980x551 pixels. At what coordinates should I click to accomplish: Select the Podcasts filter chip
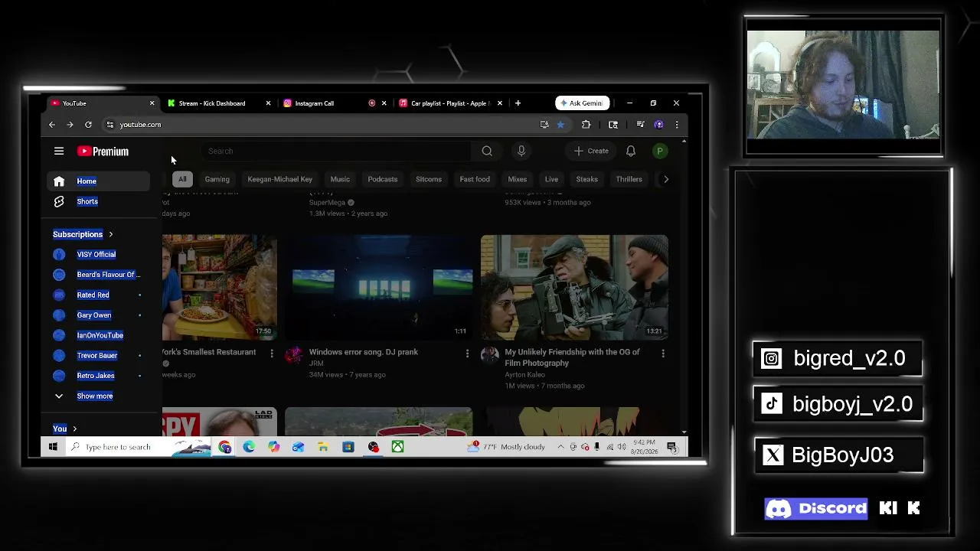(383, 179)
